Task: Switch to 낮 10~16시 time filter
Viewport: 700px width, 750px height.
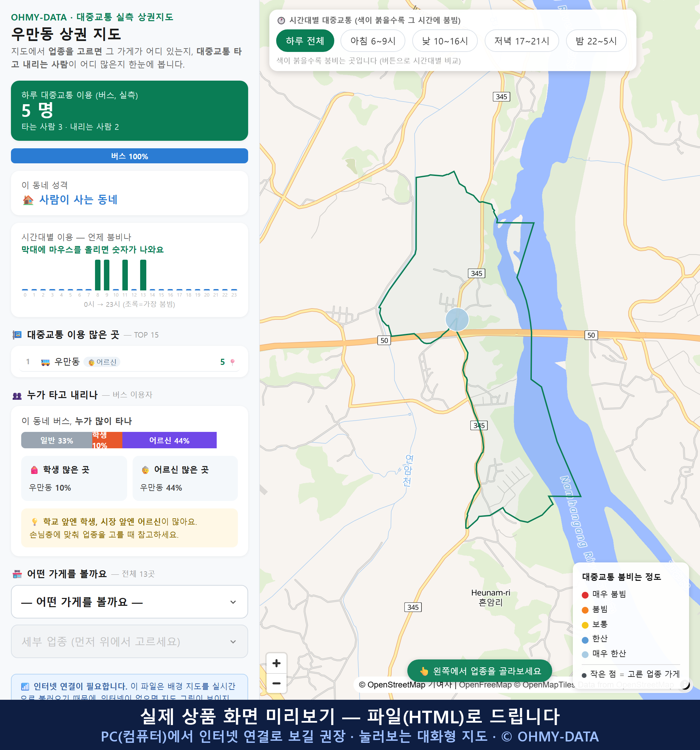Action: [445, 41]
